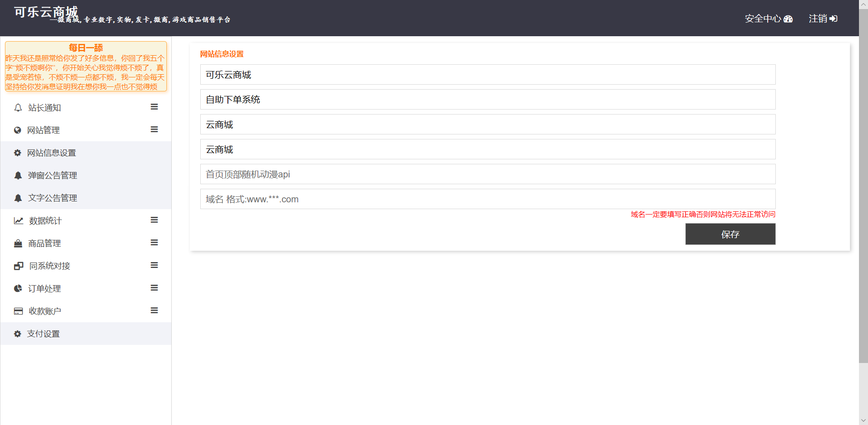Log out via 注销 link

823,19
